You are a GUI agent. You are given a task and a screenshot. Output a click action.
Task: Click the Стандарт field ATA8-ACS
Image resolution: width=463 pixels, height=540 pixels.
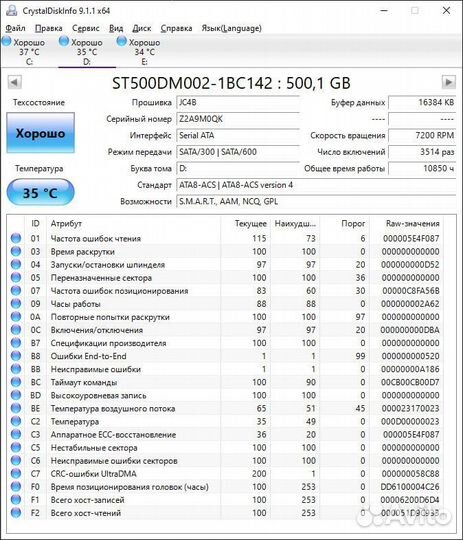coord(316,185)
